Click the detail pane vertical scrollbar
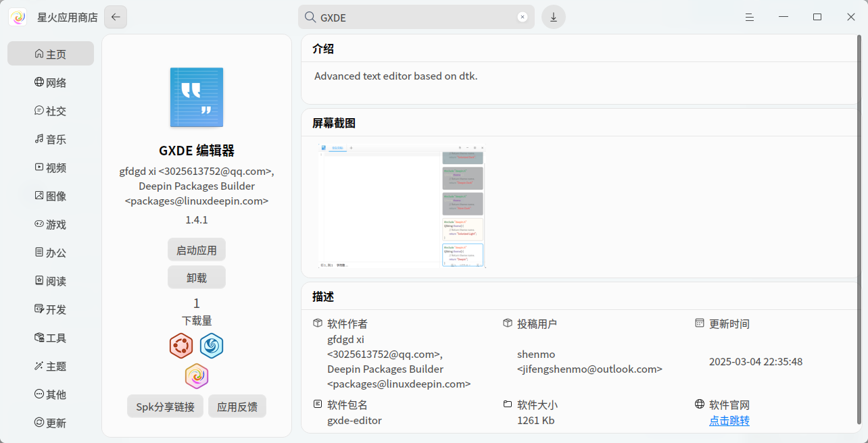Viewport: 868px width, 443px height. coord(858,230)
